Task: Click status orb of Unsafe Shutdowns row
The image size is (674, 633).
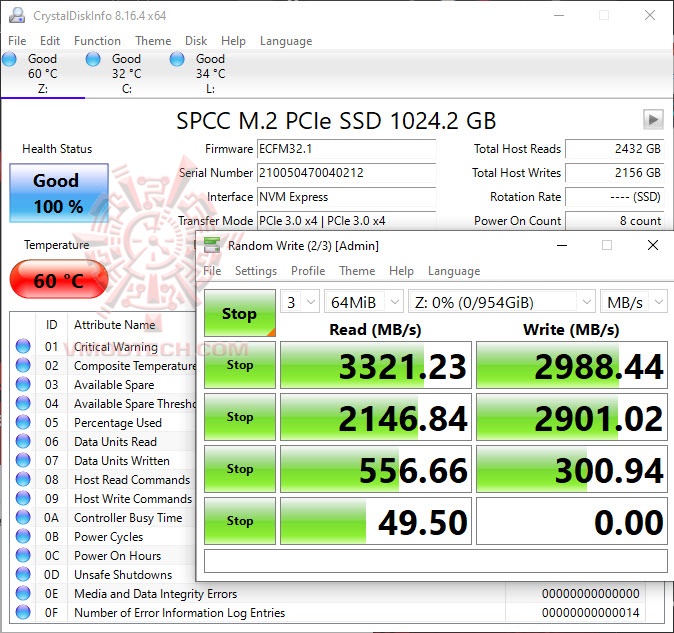Action: pos(23,574)
